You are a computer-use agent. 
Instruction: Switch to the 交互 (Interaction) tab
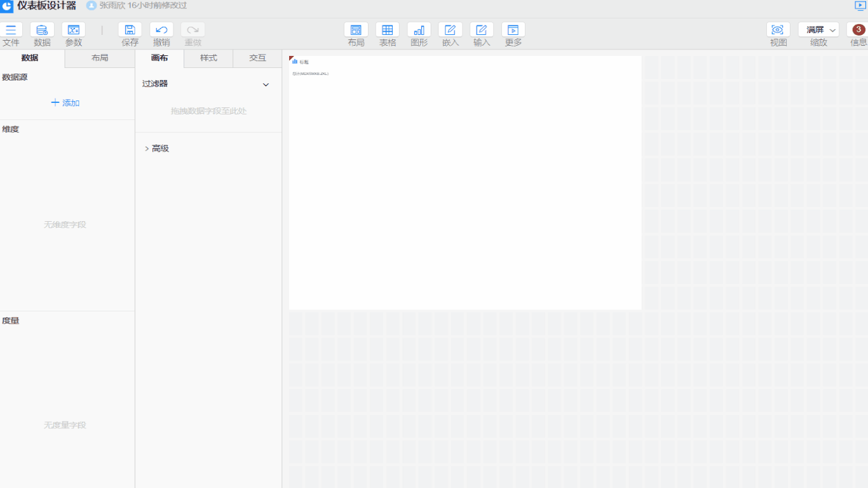point(257,58)
